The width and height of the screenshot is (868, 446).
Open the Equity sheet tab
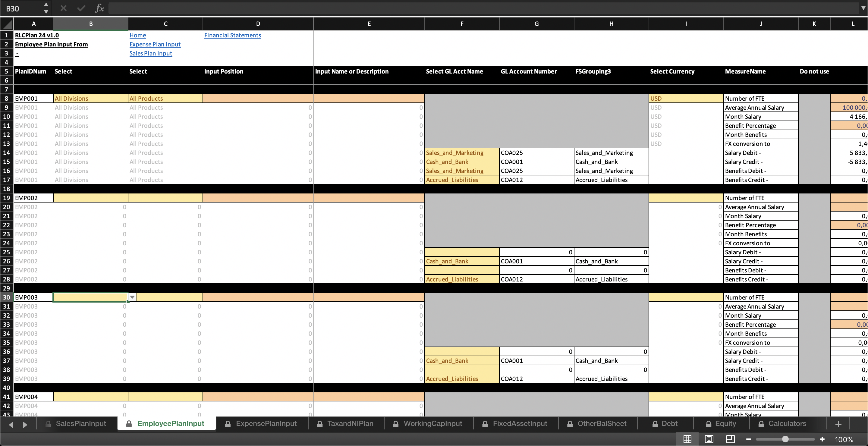pos(721,424)
